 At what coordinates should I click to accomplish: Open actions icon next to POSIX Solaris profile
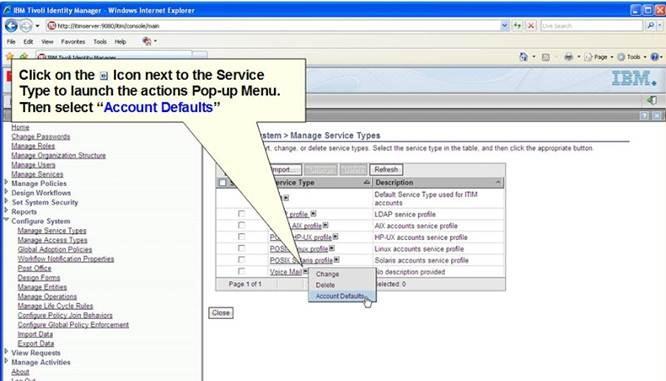point(336,260)
